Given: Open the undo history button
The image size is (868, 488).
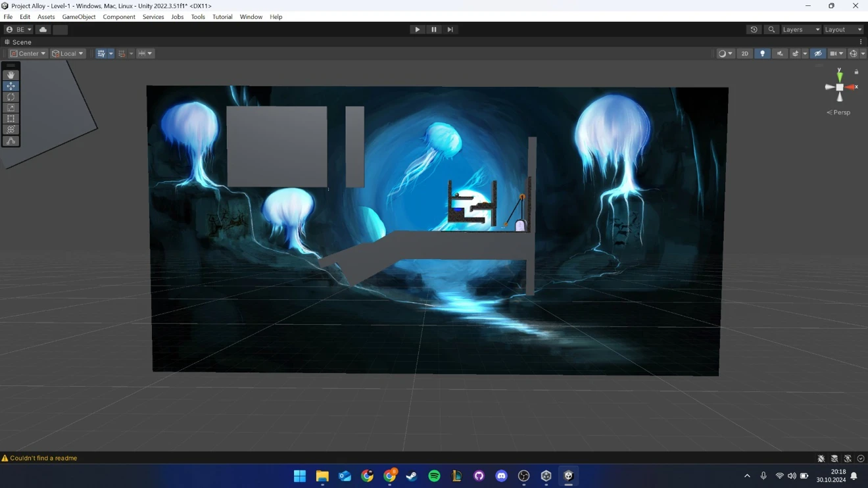Looking at the screenshot, I should [754, 30].
